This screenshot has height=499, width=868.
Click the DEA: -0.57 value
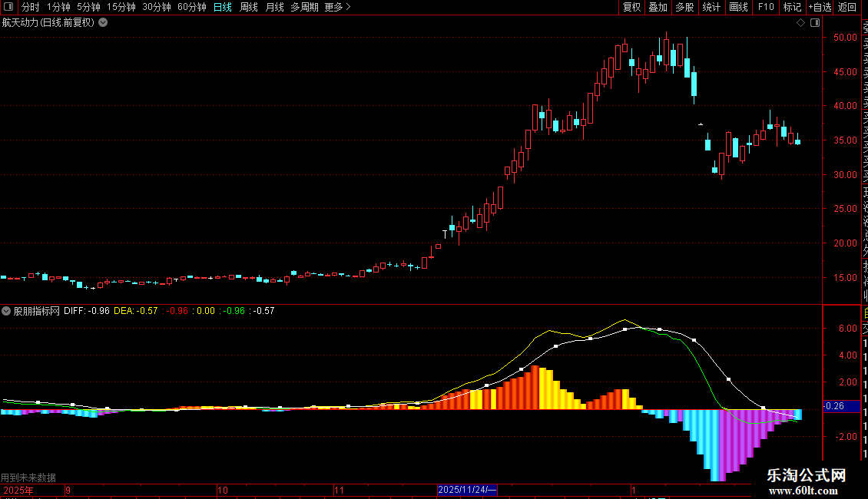(x=136, y=311)
